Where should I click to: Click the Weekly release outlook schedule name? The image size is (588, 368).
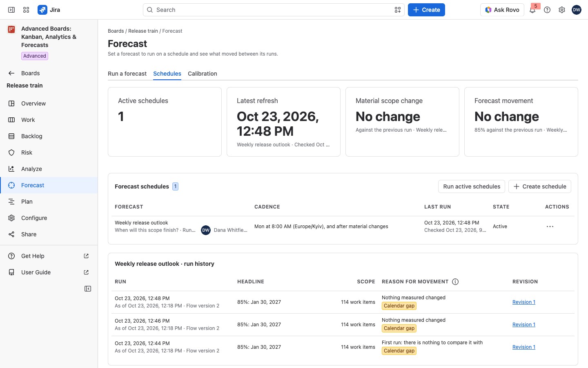coord(141,223)
